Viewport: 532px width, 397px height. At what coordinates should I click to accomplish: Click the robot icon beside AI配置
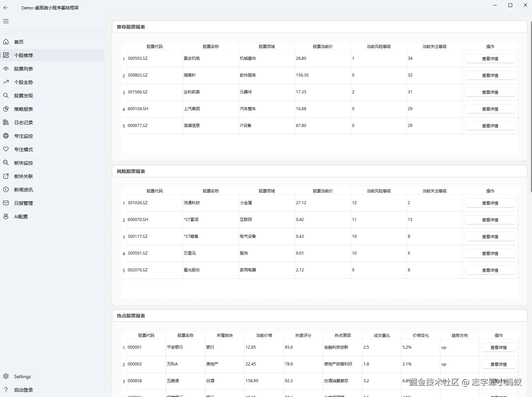tap(6, 216)
